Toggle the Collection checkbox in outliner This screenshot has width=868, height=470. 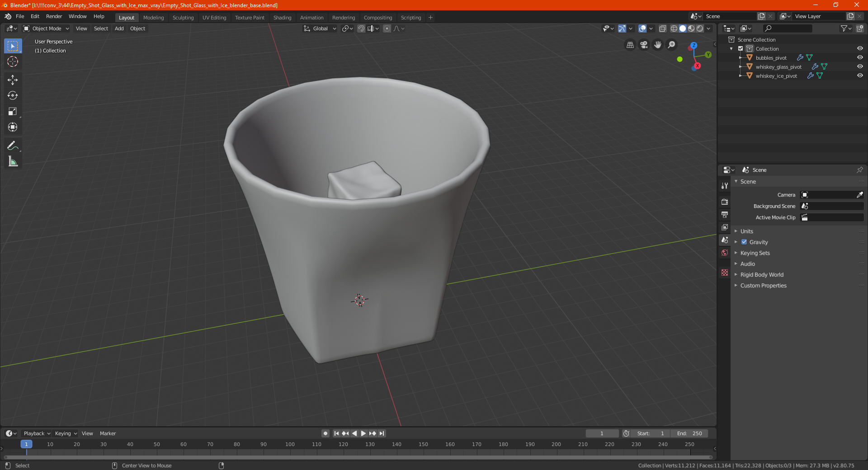(741, 48)
